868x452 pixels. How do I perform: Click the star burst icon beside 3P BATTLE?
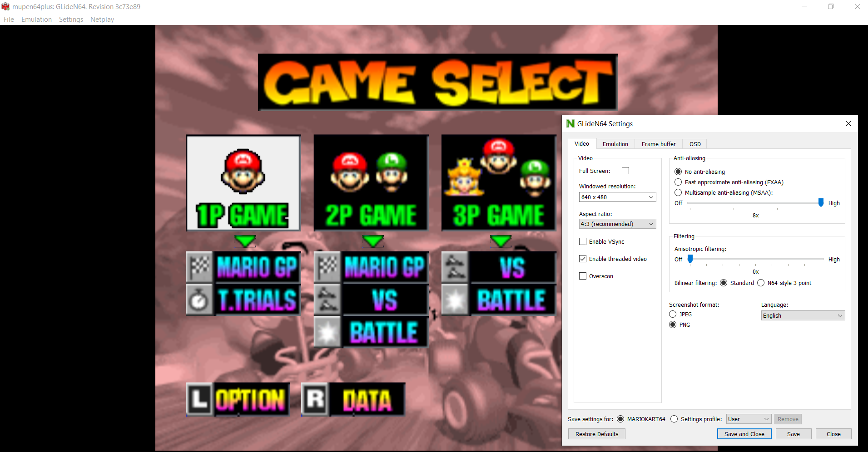(x=455, y=300)
